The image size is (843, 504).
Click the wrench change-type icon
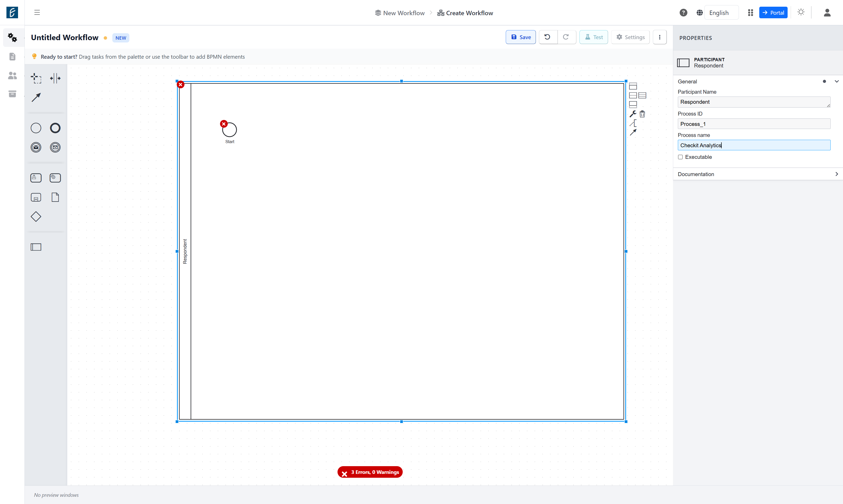(x=633, y=114)
